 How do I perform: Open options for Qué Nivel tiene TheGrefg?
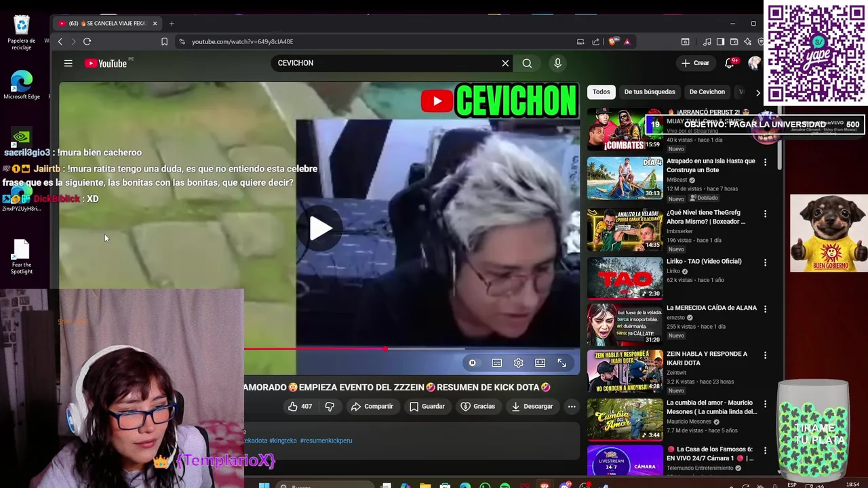(x=765, y=214)
